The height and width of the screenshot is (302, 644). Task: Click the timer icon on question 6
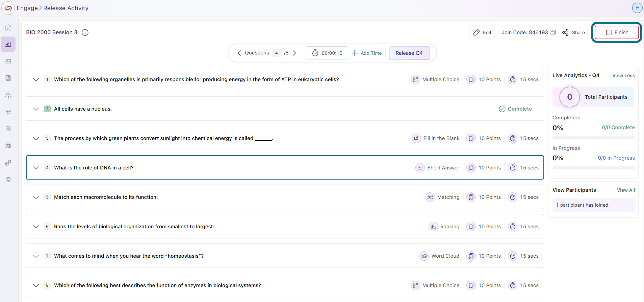pyautogui.click(x=513, y=227)
